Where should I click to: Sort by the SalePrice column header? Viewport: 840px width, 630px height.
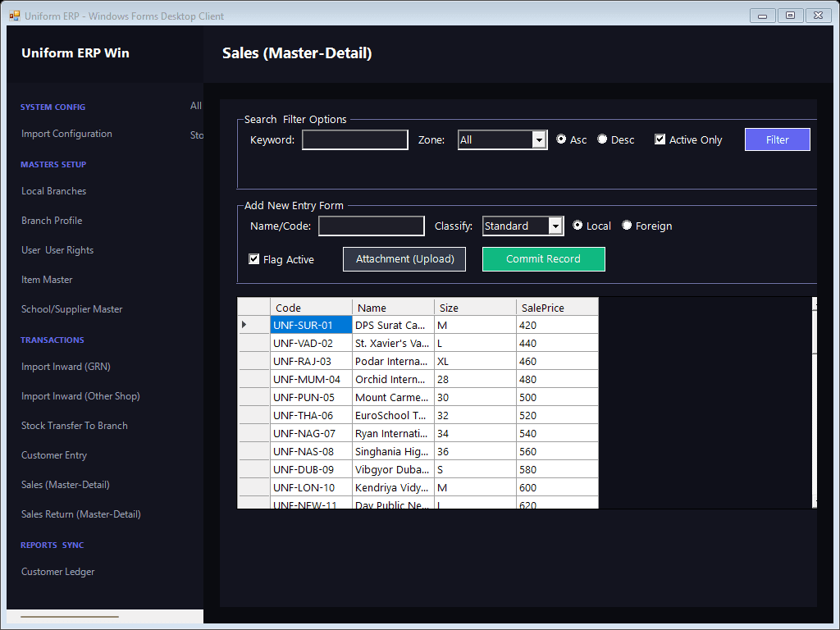pos(557,308)
